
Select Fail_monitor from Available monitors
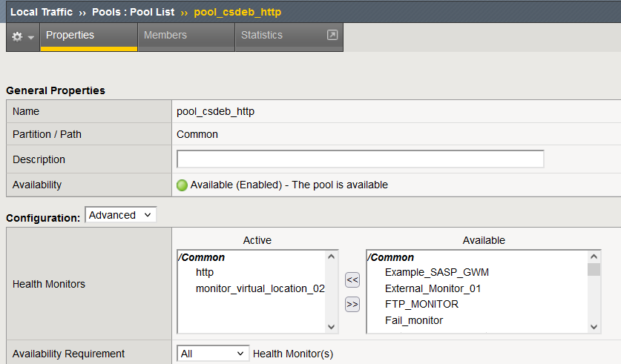[x=413, y=320]
